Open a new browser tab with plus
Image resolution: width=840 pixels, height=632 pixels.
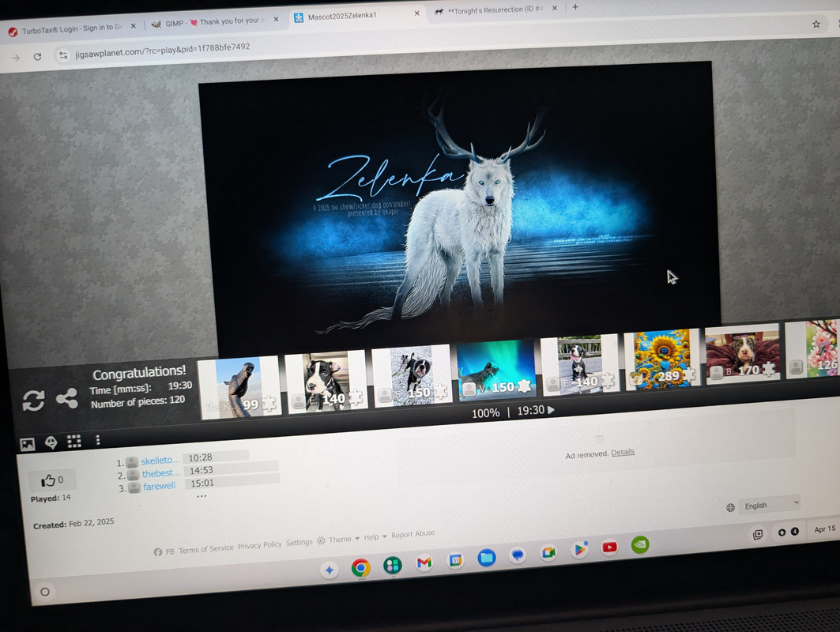[574, 7]
